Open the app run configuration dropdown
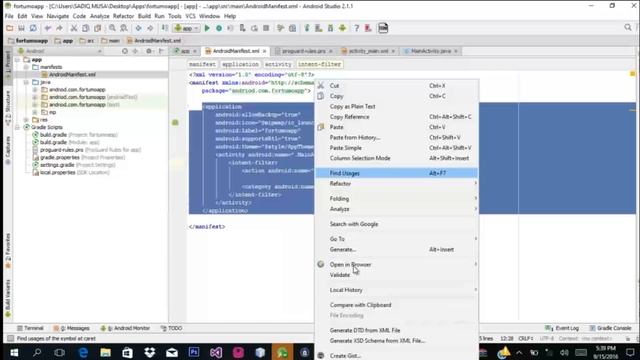 186,28
